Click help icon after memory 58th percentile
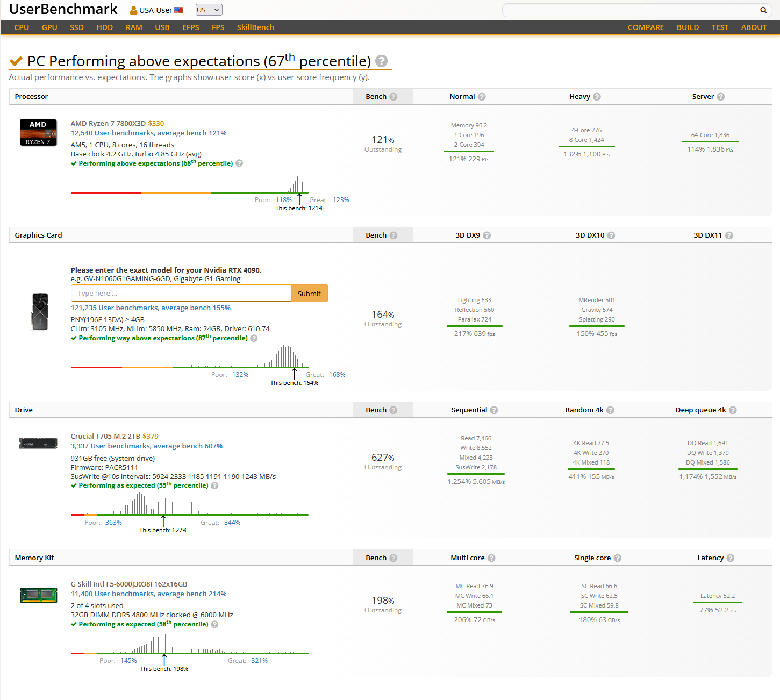Image resolution: width=780 pixels, height=700 pixels. point(214,624)
